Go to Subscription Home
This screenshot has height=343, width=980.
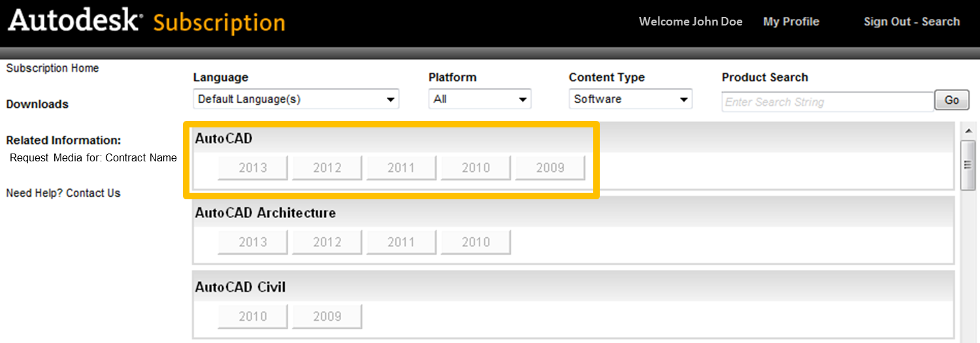coord(52,68)
